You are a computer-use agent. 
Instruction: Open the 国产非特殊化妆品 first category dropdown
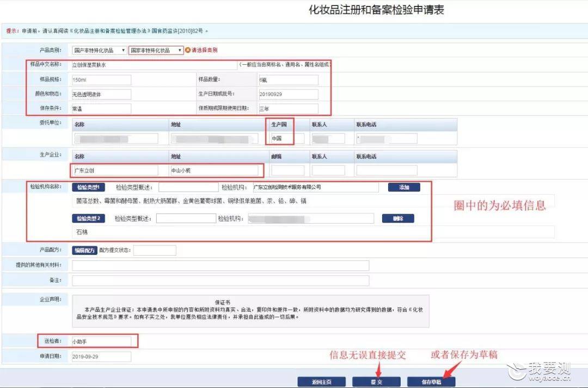click(x=100, y=50)
